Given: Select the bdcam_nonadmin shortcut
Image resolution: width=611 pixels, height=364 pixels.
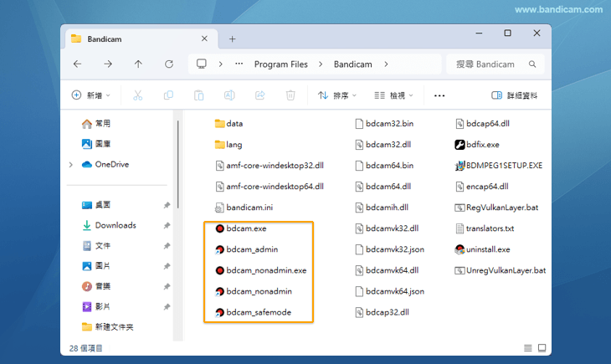Looking at the screenshot, I should pyautogui.click(x=254, y=291).
